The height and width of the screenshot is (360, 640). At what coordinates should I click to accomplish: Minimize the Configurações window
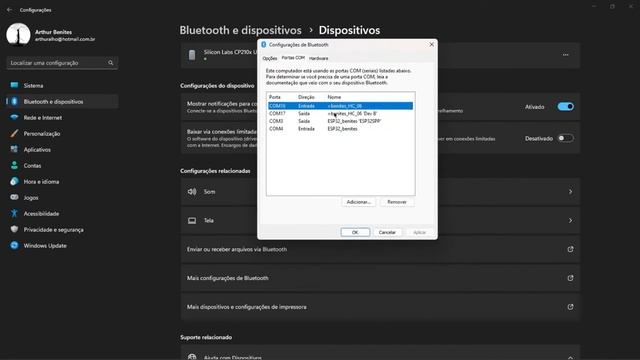pyautogui.click(x=594, y=7)
